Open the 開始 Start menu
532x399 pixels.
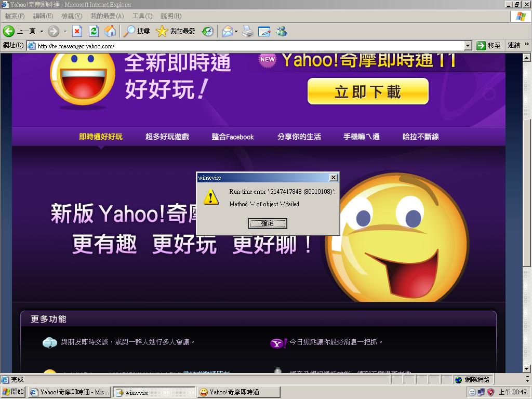(x=13, y=392)
